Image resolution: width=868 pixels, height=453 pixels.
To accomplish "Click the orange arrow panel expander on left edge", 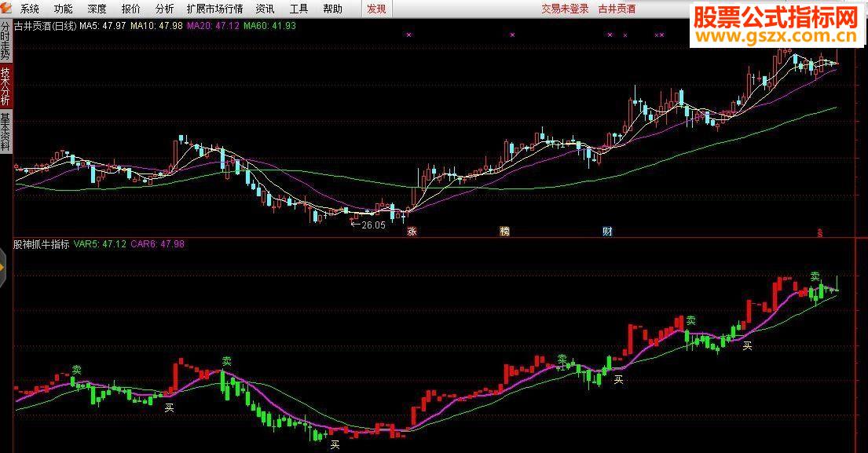I will (x=2, y=268).
